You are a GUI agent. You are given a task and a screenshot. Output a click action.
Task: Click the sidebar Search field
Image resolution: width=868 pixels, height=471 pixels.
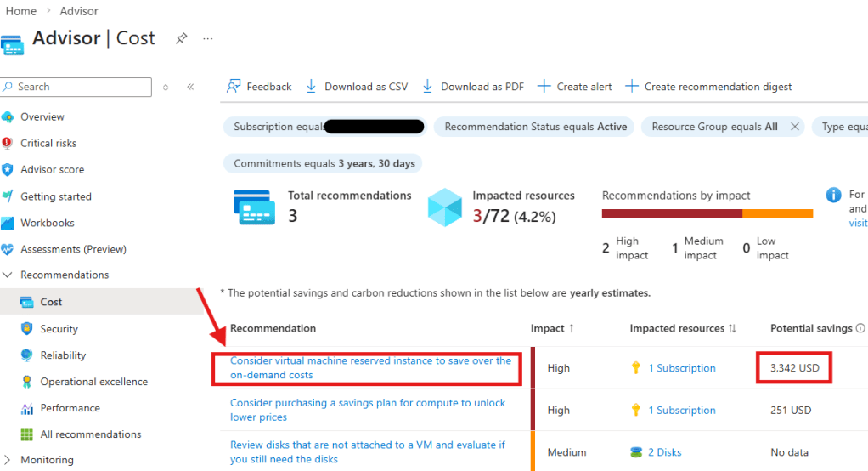82,87
